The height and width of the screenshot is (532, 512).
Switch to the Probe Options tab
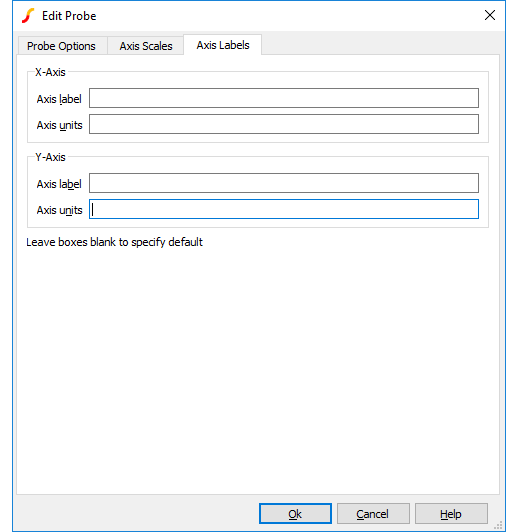click(61, 46)
